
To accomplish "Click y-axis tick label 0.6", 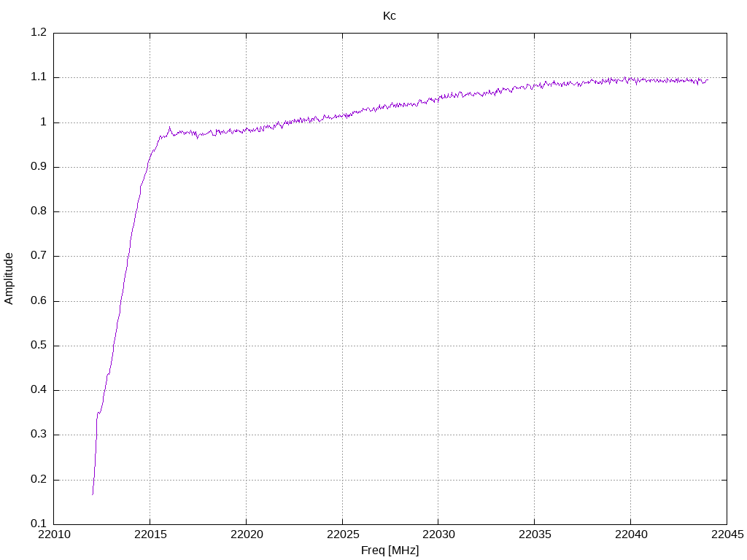I will tap(39, 301).
